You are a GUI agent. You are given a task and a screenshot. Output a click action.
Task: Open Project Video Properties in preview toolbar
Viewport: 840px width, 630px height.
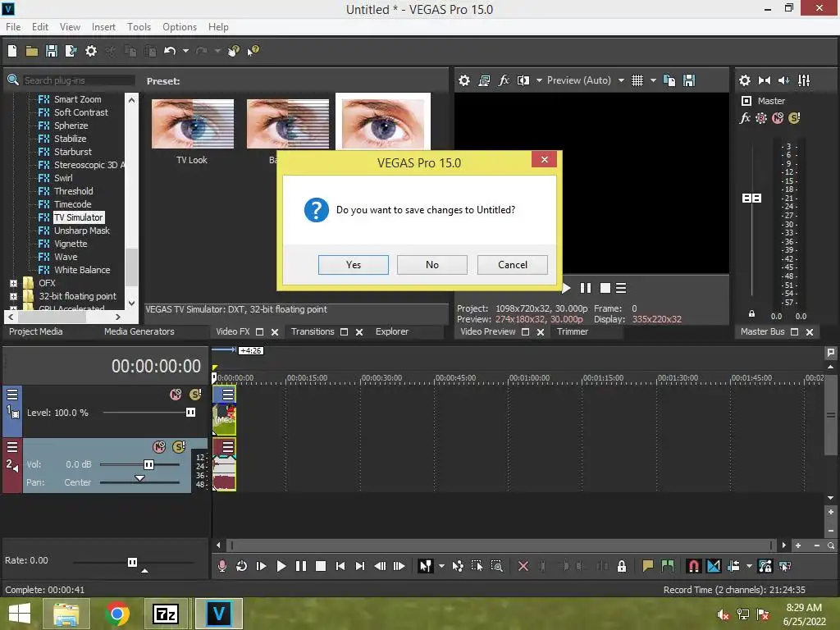pos(464,80)
